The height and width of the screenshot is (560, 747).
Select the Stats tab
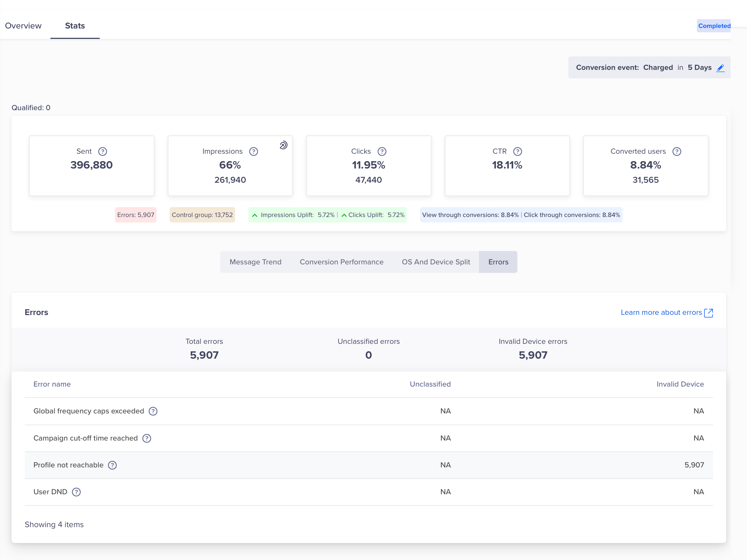coord(75,25)
